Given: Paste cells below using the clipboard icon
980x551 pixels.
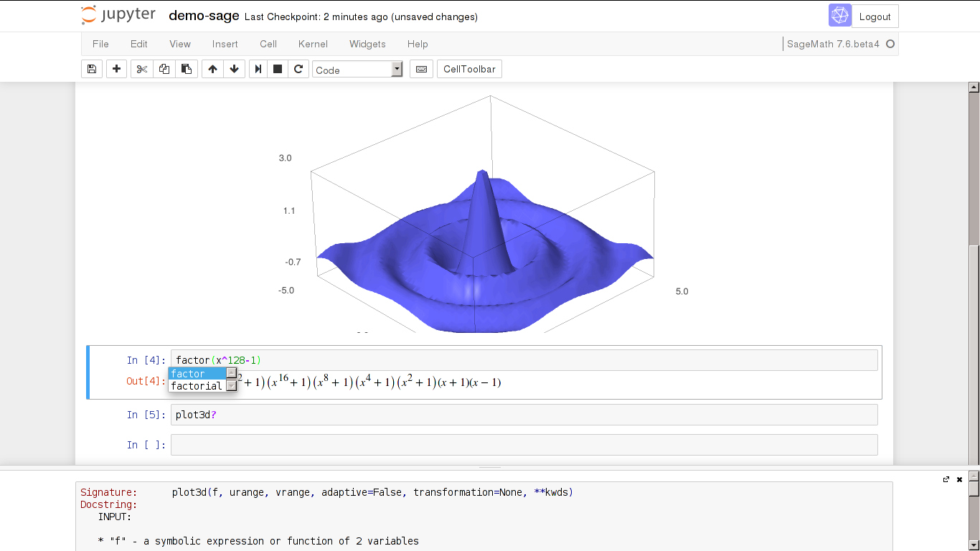Looking at the screenshot, I should pos(187,70).
